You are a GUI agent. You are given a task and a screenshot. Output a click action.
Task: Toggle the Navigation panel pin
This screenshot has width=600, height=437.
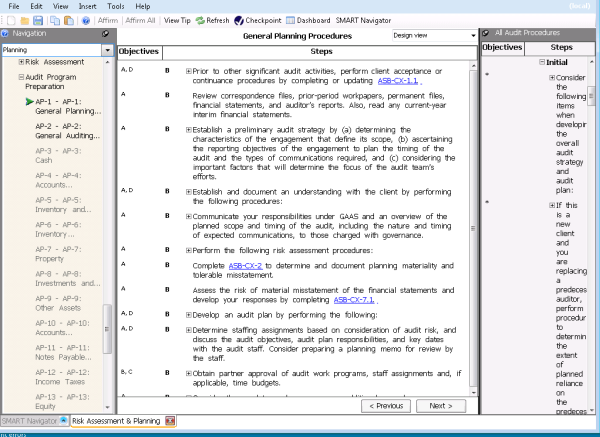tap(106, 33)
